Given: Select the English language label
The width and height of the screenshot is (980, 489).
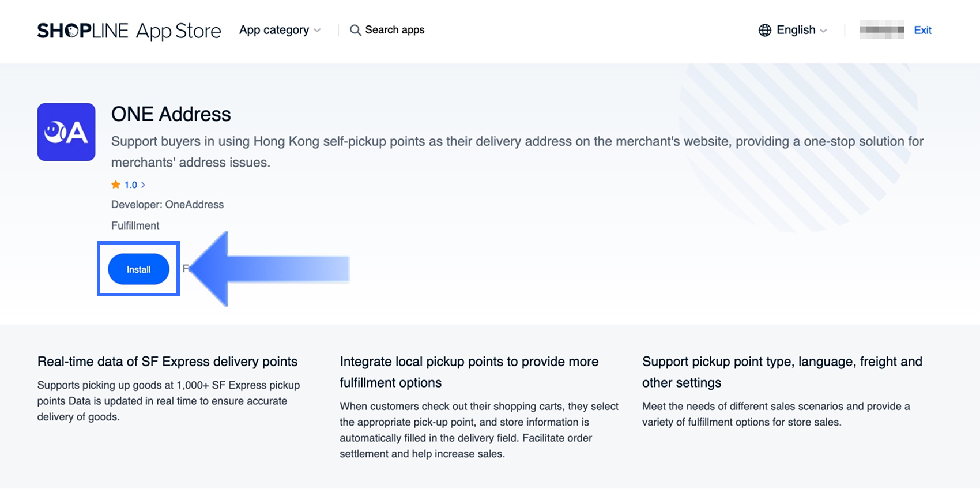Looking at the screenshot, I should tap(796, 30).
